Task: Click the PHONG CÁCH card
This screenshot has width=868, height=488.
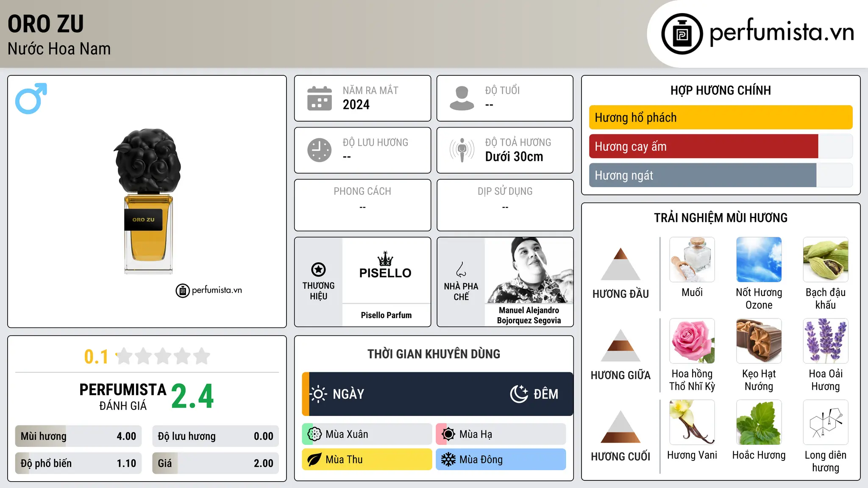Action: point(362,205)
